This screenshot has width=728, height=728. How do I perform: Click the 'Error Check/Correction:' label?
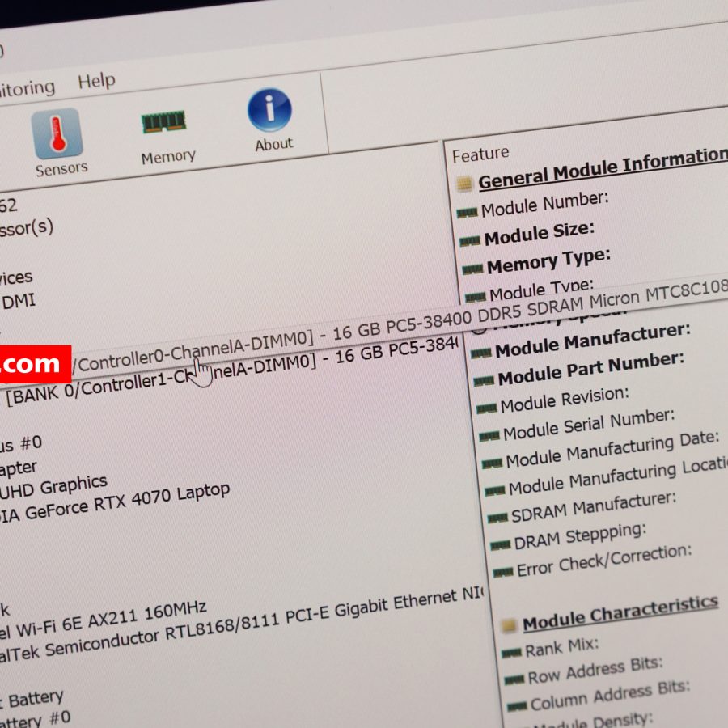tap(604, 561)
